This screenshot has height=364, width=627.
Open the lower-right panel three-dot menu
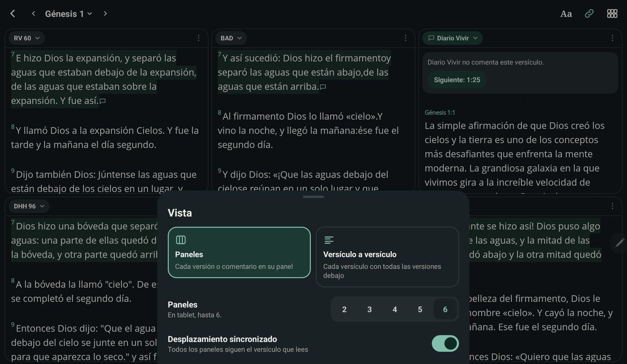click(613, 206)
